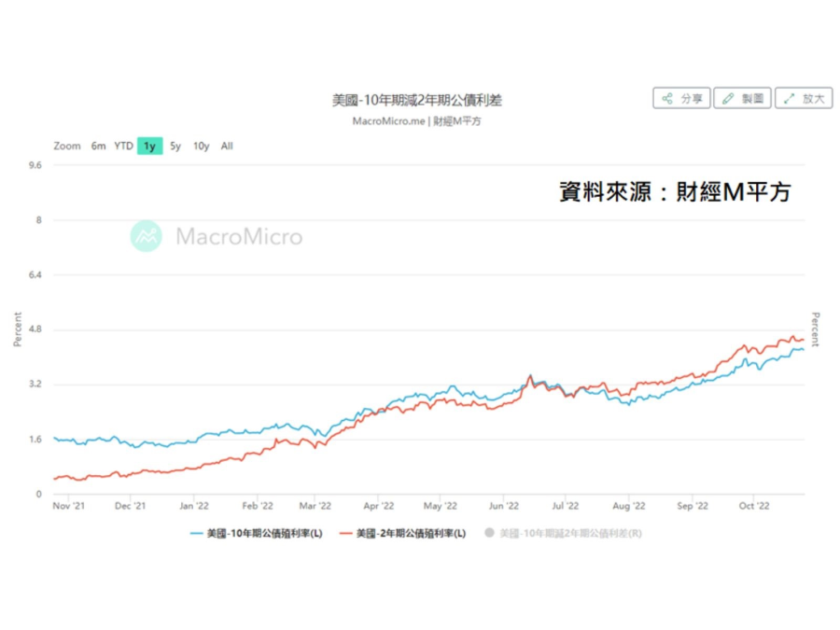840x630 pixels.
Task: Show the hidden 美國-10年期減2年期公債利差(R) series
Action: point(569,533)
